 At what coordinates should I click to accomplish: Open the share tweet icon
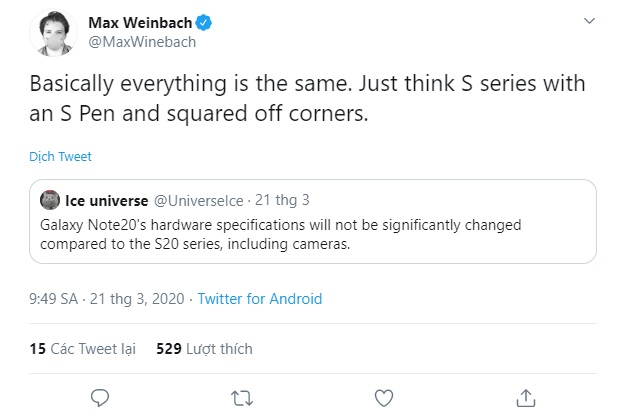[x=526, y=398]
